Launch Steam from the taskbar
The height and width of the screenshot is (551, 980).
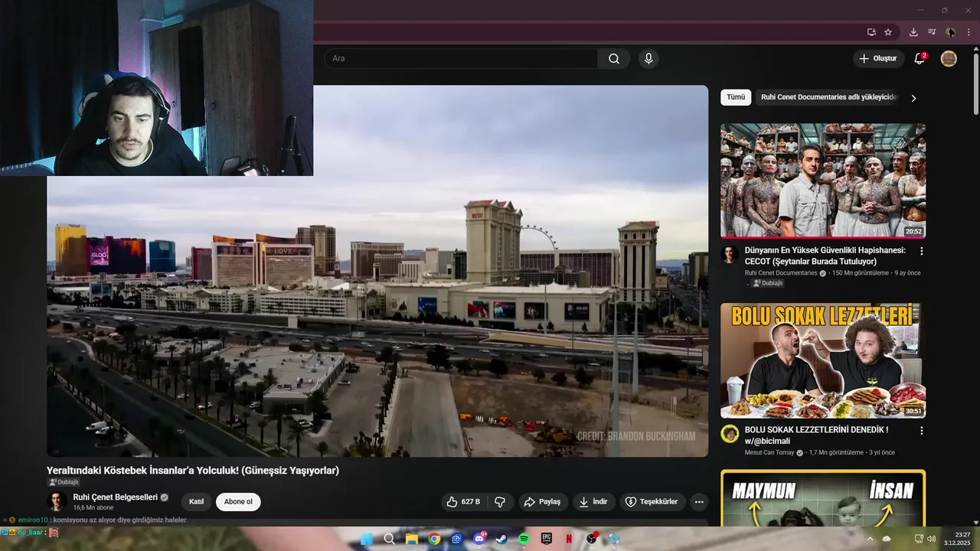pos(501,539)
